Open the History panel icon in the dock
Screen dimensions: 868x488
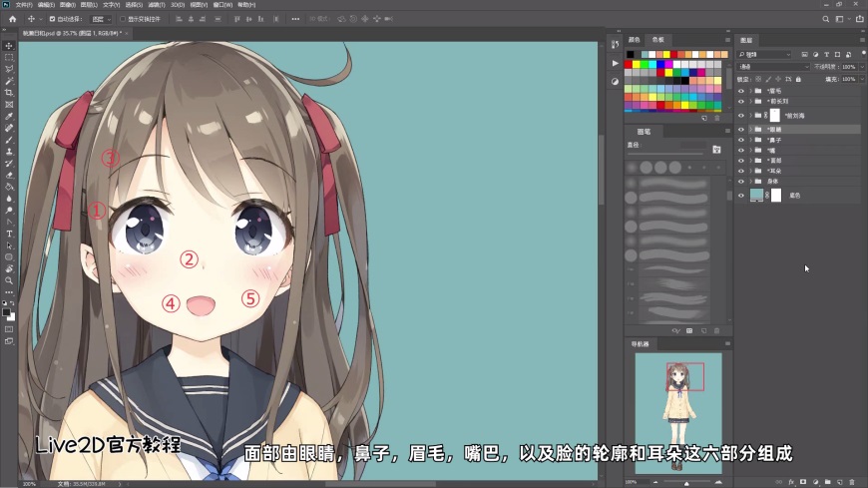615,45
